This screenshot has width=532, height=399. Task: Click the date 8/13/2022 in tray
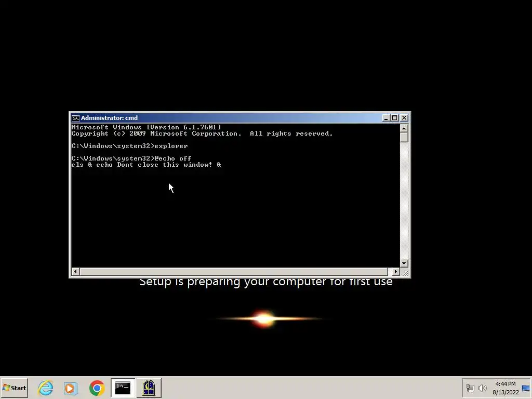[x=506, y=392]
